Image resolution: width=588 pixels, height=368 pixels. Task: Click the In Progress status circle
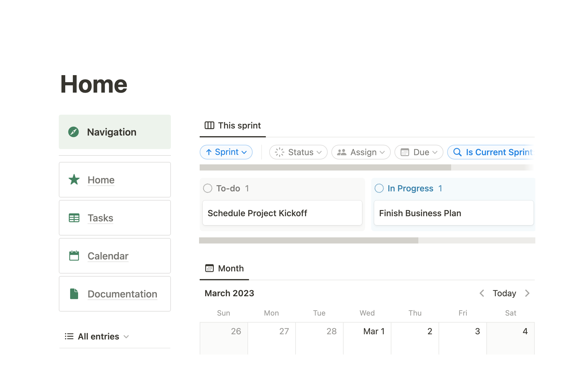tap(379, 188)
